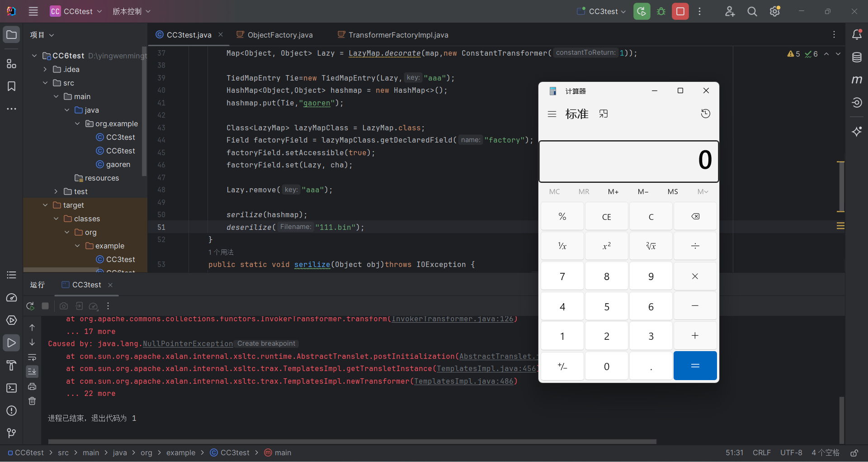Open the editor tabs more-options menu
Image resolution: width=868 pixels, height=462 pixels.
[834, 35]
